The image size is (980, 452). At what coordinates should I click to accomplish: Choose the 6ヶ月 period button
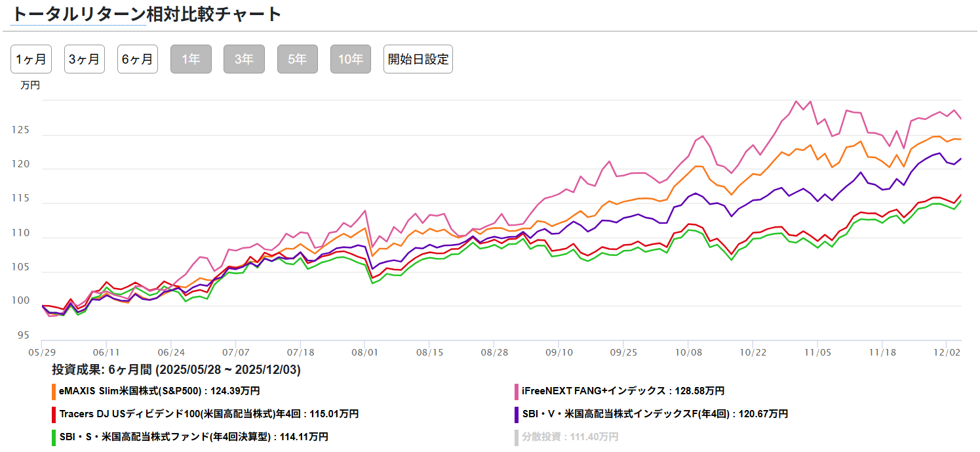pos(138,59)
